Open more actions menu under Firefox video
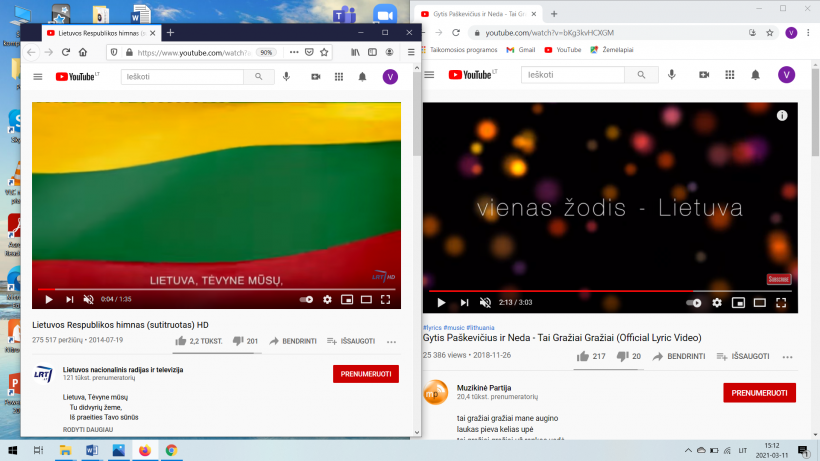Image resolution: width=820 pixels, height=461 pixels. [392, 341]
